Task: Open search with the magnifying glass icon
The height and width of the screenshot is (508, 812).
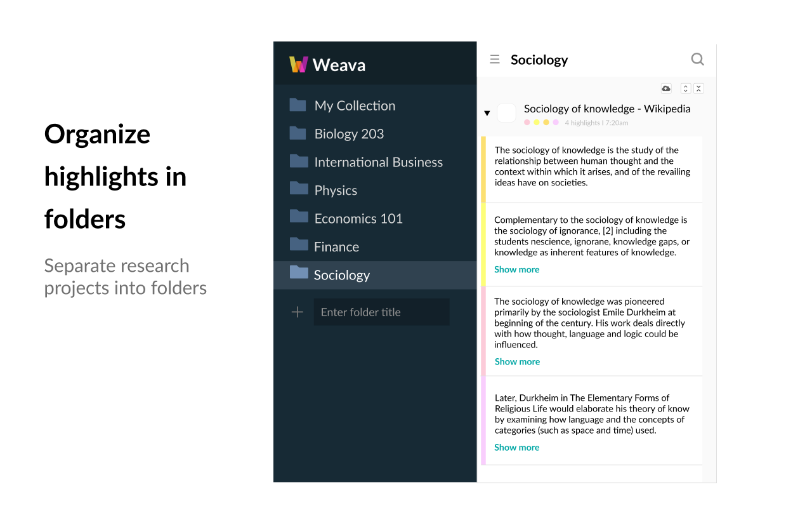Action: click(x=697, y=59)
